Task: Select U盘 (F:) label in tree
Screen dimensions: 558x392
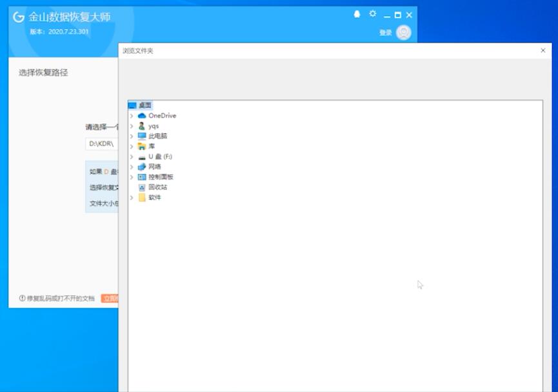Action: point(160,157)
